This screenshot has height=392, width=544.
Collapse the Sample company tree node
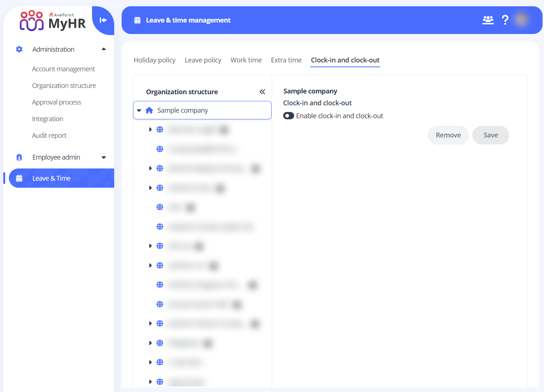[x=139, y=110]
